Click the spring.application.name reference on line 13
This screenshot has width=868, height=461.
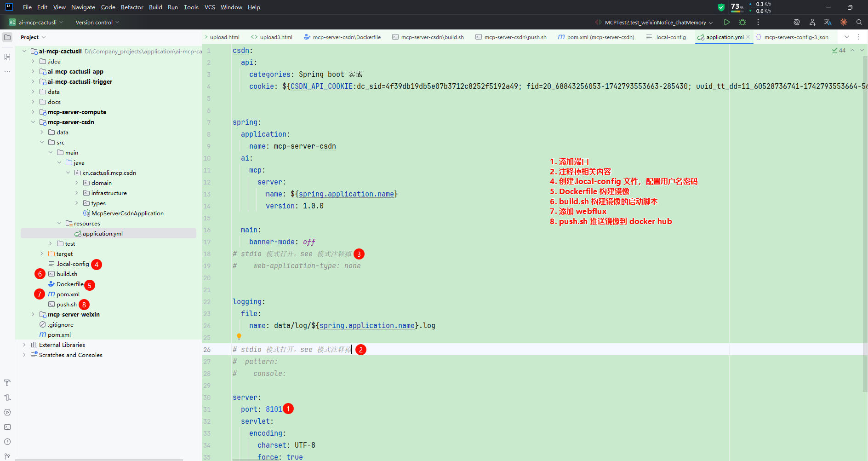[346, 194]
